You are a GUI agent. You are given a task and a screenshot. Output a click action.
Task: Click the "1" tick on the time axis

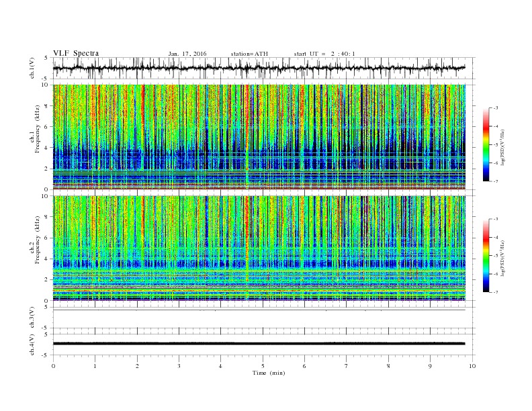click(95, 366)
